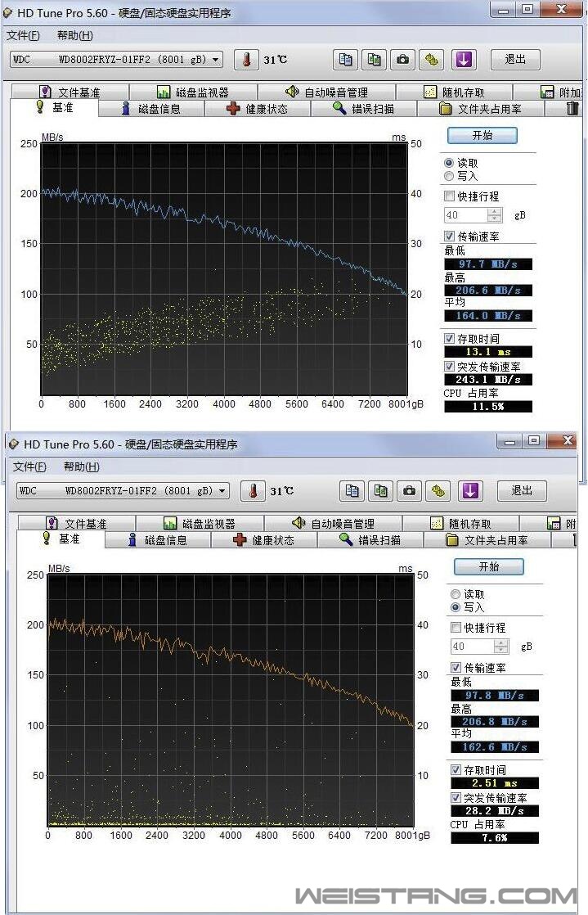The image size is (588, 915).
Task: Click copy screenshot icon in upper window
Action: (374, 60)
